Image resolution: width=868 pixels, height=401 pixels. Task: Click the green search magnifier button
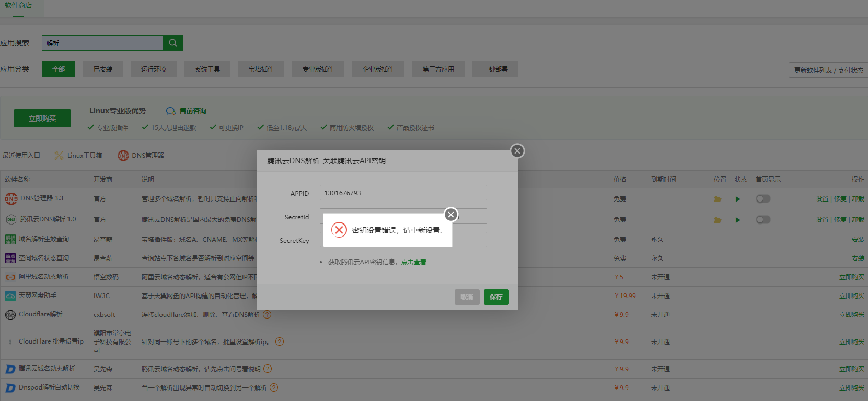pos(172,43)
